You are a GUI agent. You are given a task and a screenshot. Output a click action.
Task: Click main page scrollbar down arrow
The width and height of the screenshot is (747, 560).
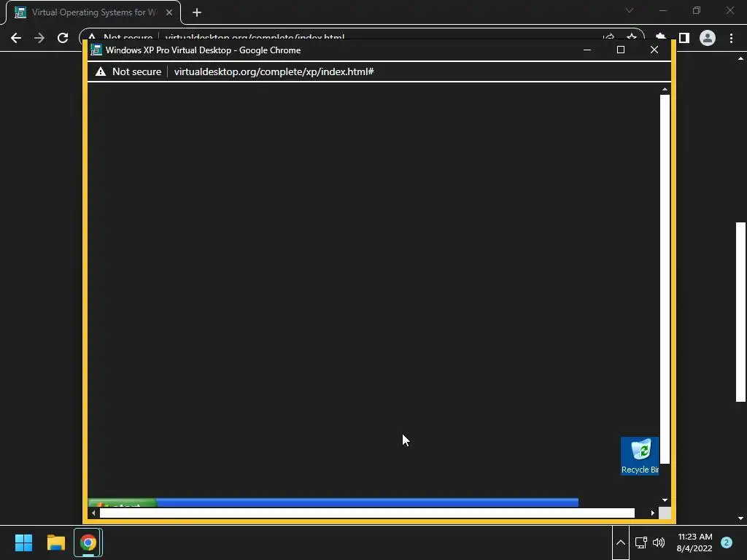click(x=740, y=518)
